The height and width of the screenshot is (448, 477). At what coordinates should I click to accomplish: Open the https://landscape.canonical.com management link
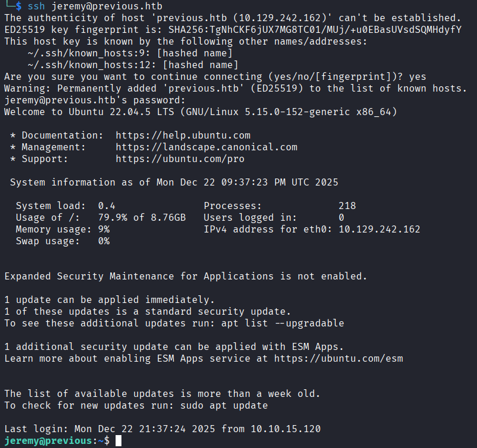[206, 147]
